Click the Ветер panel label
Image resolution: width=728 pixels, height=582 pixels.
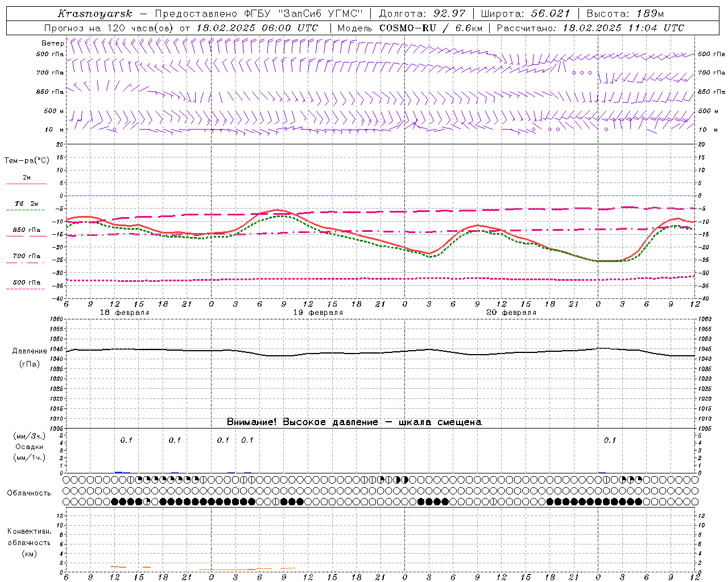pyautogui.click(x=52, y=43)
